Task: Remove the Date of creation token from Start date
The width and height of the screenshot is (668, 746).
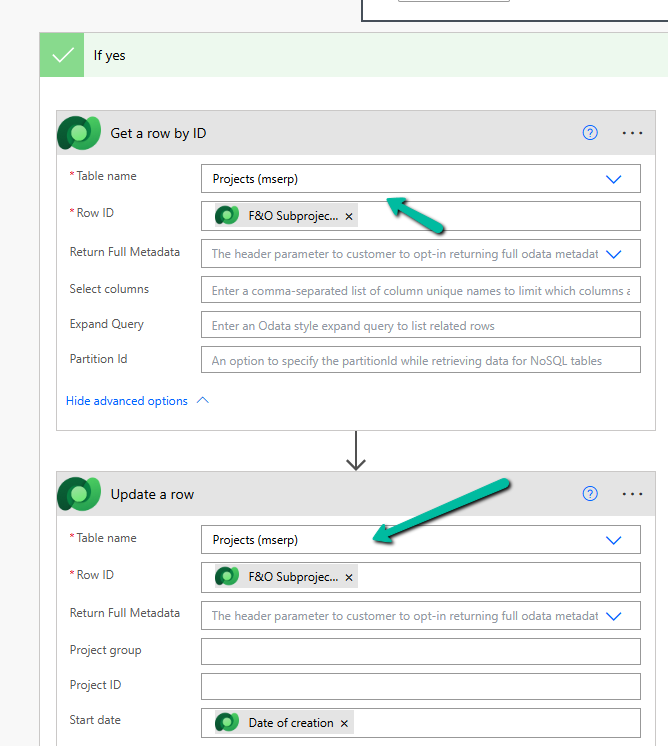Action: tap(344, 724)
